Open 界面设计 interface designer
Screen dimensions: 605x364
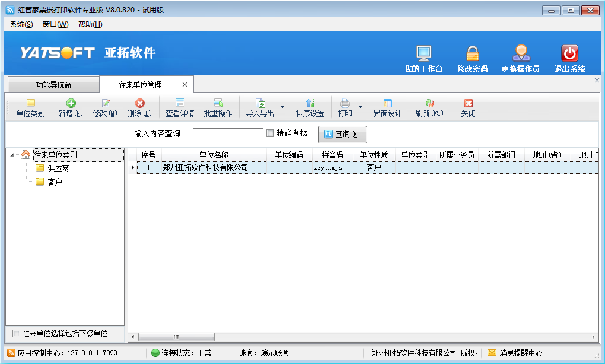(388, 108)
